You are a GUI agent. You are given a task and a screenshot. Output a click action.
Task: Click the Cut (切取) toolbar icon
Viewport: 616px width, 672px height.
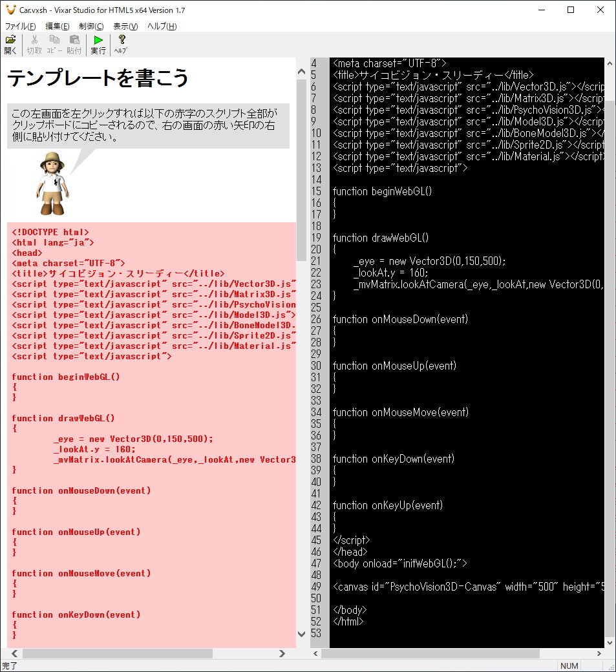34,45
